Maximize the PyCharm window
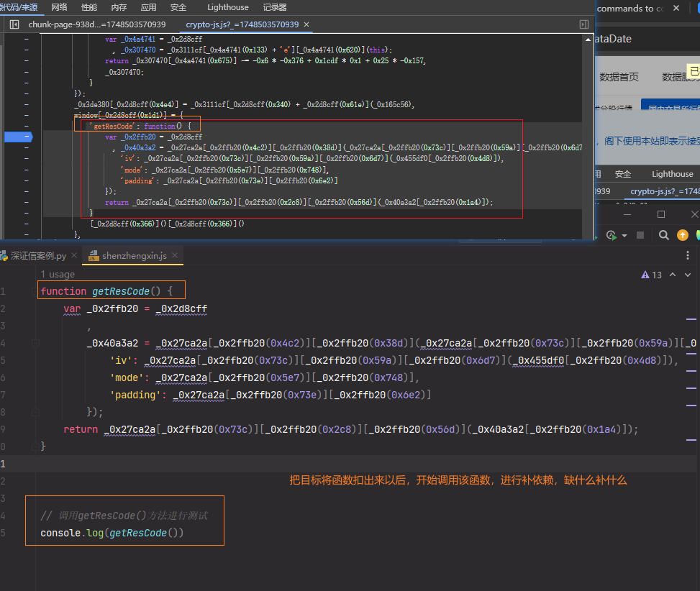Viewport: 700px width, 591px height. (x=661, y=214)
